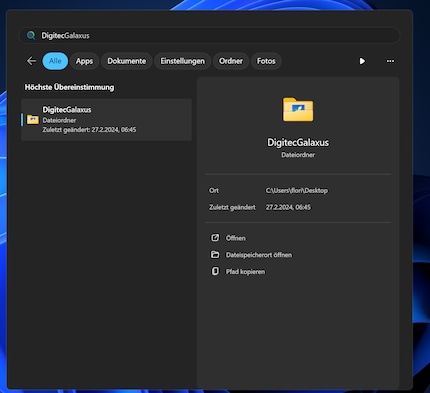430x393 pixels.
Task: Switch to Fotos filter
Action: [266, 61]
